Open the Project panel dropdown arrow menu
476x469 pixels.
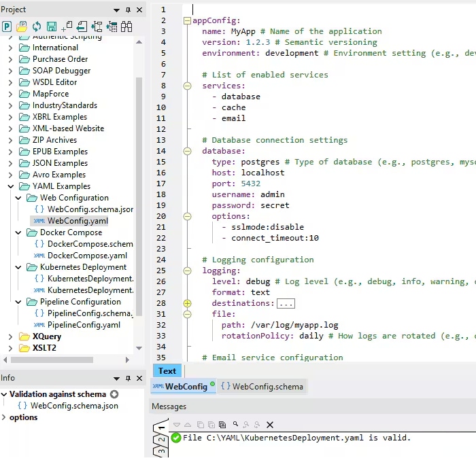click(116, 10)
